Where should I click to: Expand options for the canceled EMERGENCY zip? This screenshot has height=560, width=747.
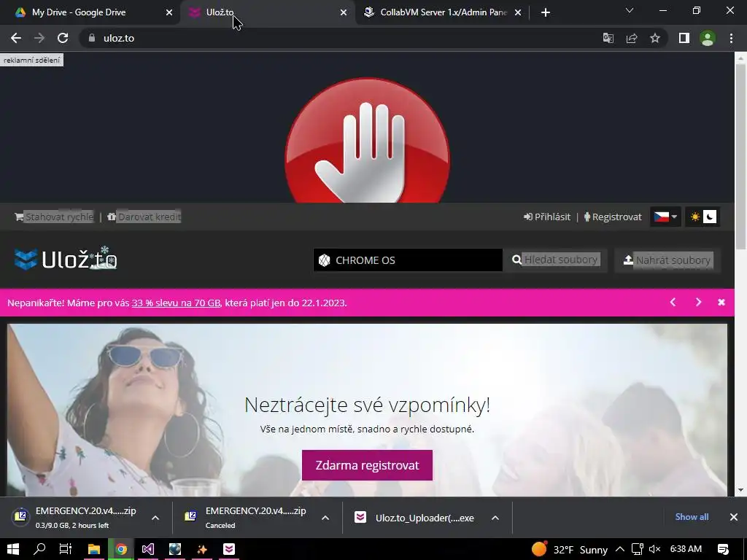point(325,518)
